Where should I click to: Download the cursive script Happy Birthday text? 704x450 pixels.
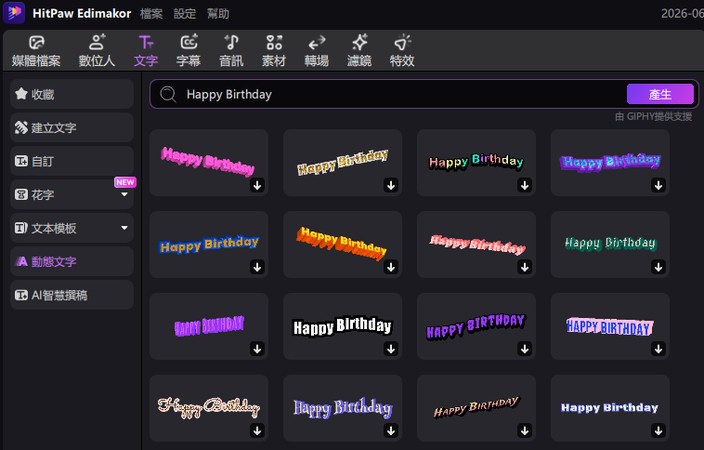[257, 430]
